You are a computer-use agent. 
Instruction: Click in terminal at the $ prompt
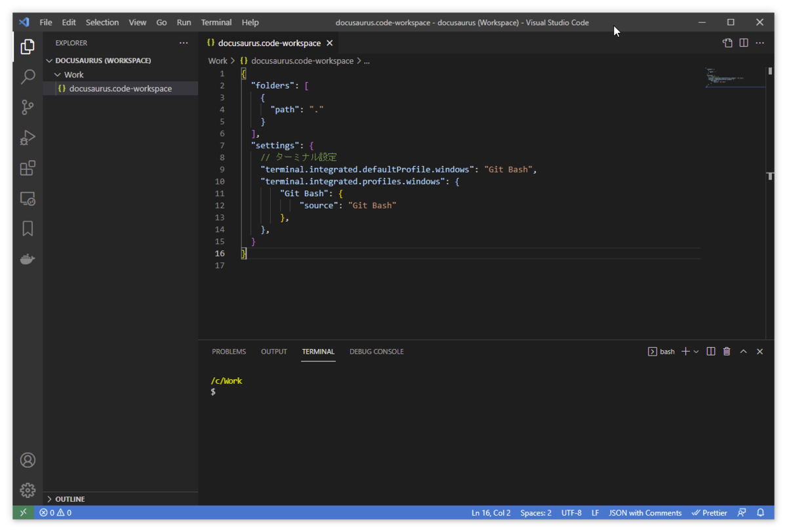[x=213, y=392]
